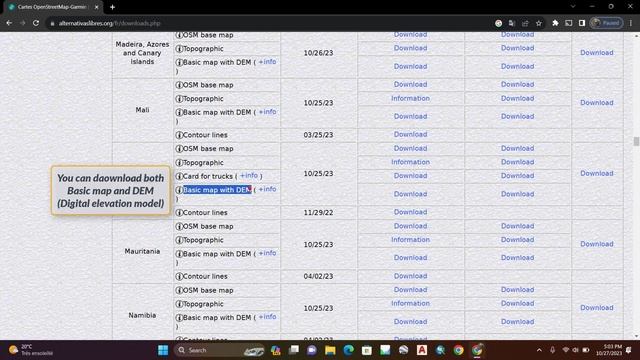Reload the current page
Viewport: 640px width, 360px height.
click(x=36, y=23)
